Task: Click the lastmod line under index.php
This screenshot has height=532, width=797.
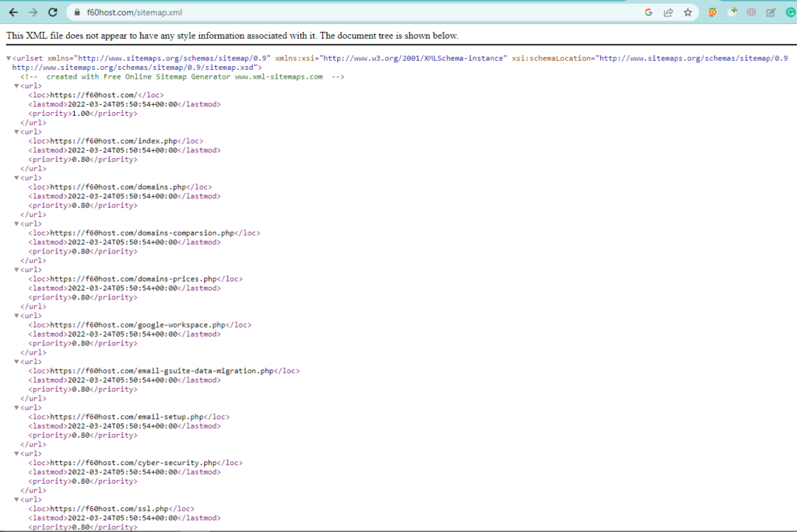Action: (125, 150)
